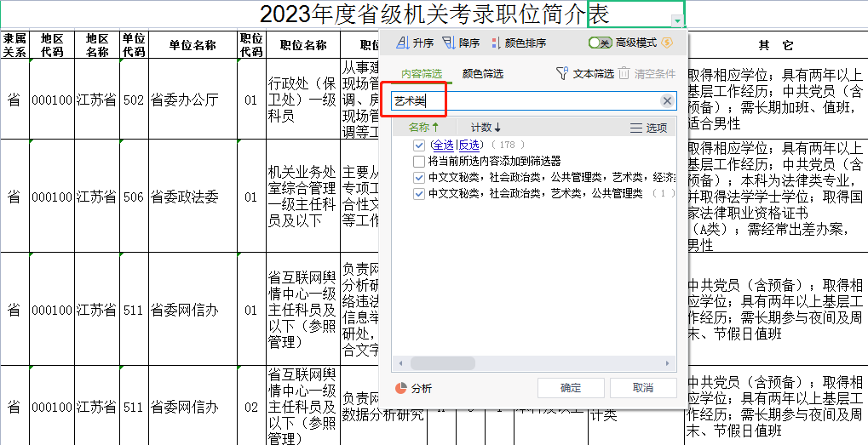Screen dimensions: 868x445
Task: Open the 选项 options menu
Action: 649,128
